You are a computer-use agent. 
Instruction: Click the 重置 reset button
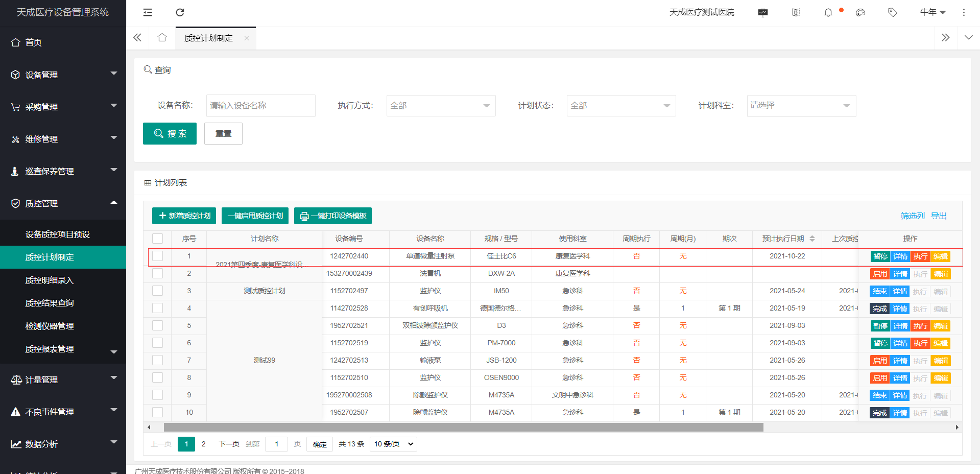coord(223,134)
